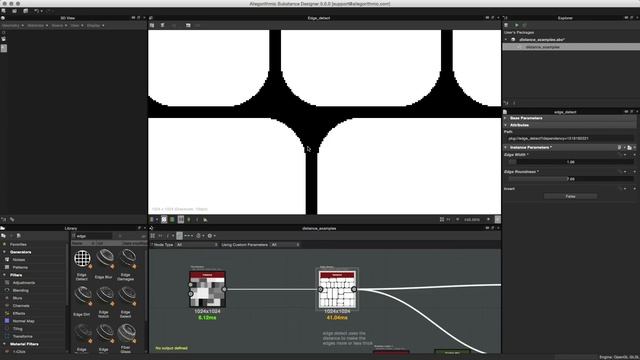Click first icon in 2D view toolbar
The height and width of the screenshot is (360, 640).
[x=152, y=25]
